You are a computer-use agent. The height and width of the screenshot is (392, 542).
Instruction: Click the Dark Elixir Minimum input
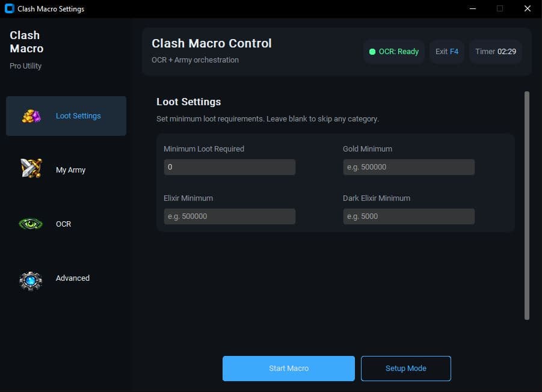(408, 216)
